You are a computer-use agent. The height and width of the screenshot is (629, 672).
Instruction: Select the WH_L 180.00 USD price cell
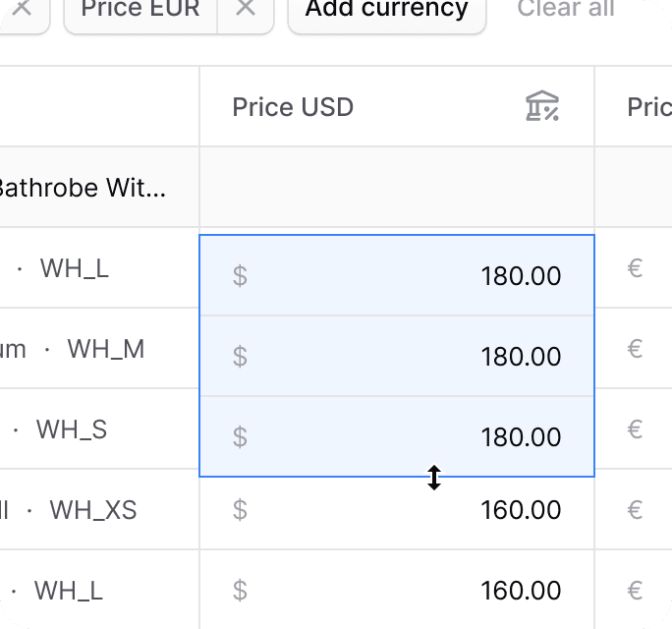click(397, 275)
